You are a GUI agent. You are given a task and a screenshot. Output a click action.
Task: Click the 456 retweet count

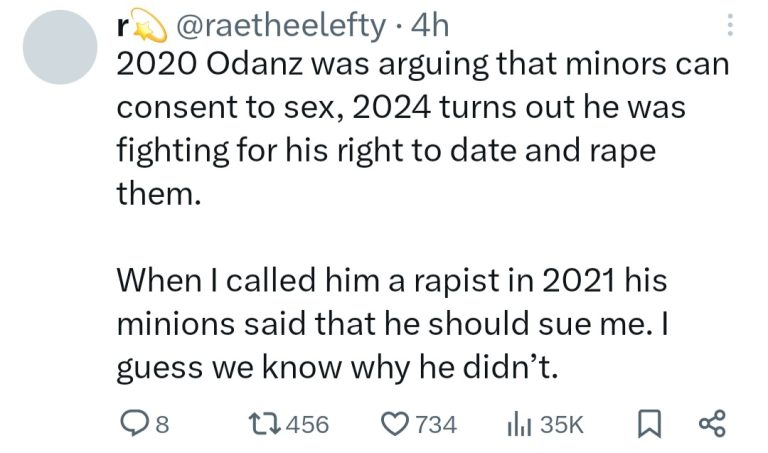coord(307,425)
